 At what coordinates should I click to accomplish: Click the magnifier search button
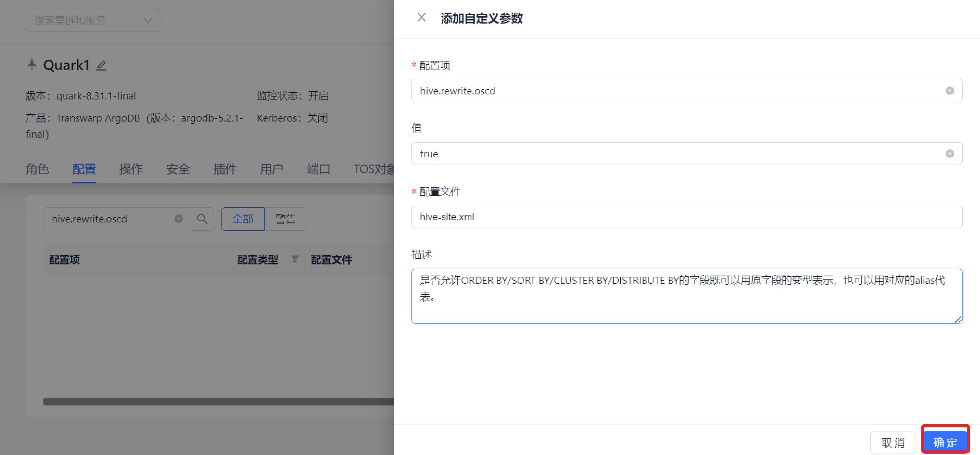pyautogui.click(x=202, y=219)
